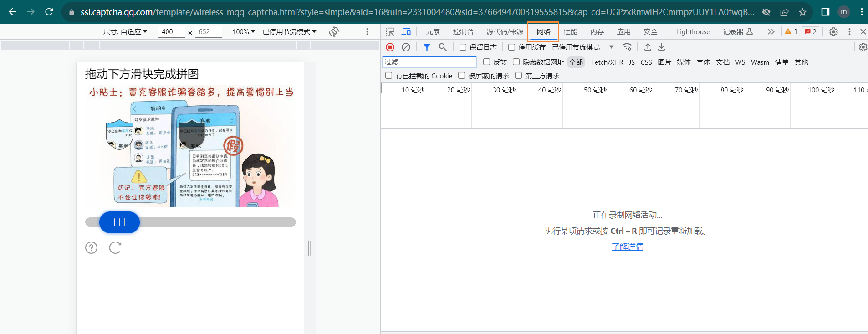Enable the 保留日志 checkbox
Viewport: 868px width, 334px height.
point(463,47)
